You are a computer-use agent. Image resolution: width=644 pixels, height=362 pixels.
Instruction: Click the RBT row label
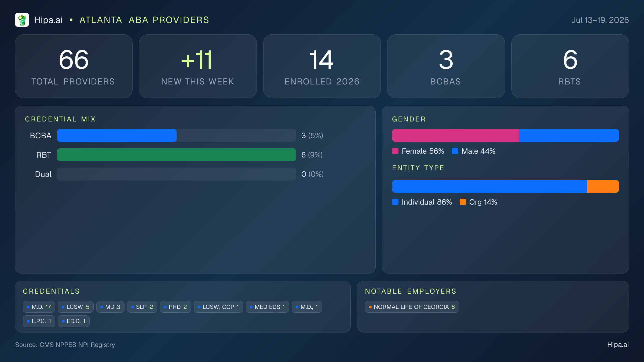tap(44, 155)
